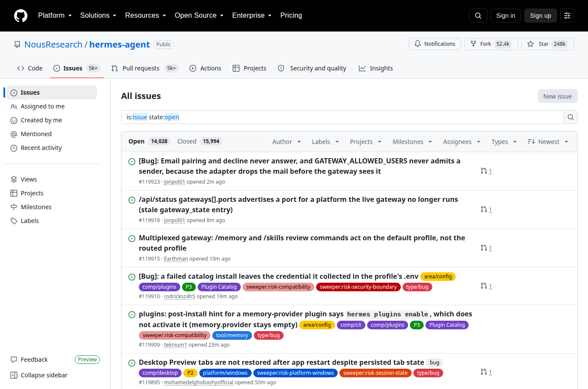This screenshot has width=588, height=389.
Task: Click the Sign in button
Action: point(506,16)
